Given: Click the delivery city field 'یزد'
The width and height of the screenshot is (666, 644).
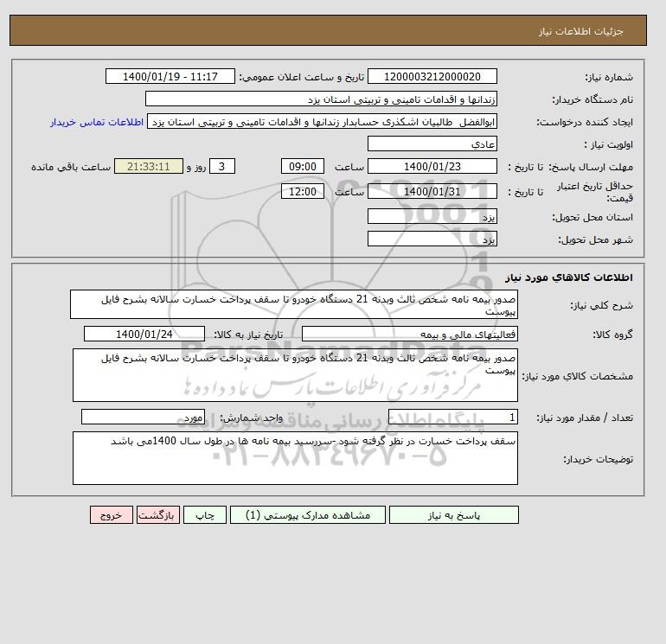Looking at the screenshot, I should tap(432, 239).
